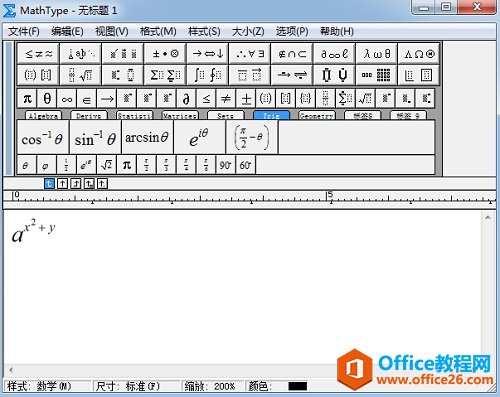Insert the cos⁻¹θ expression
The width and height of the screenshot is (500, 397).
coord(43,137)
